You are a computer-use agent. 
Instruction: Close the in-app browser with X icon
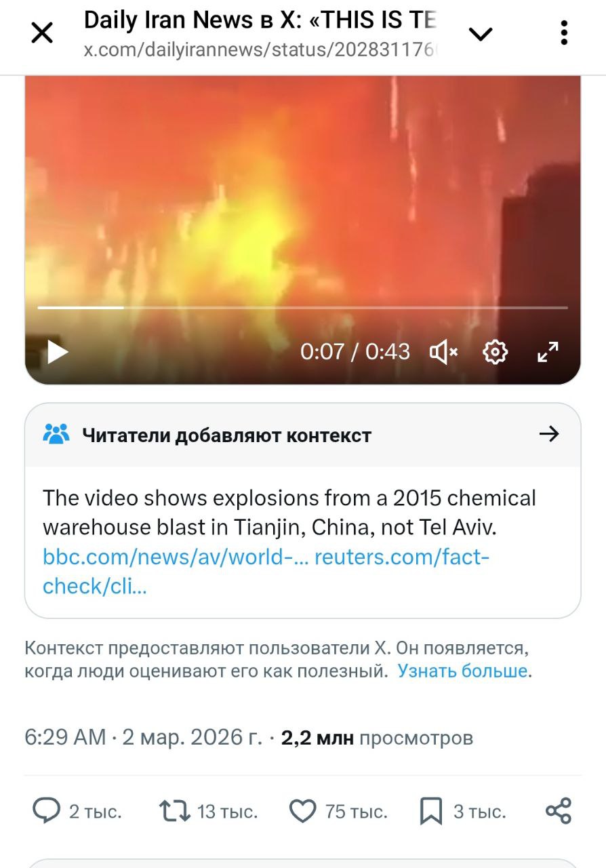[43, 33]
